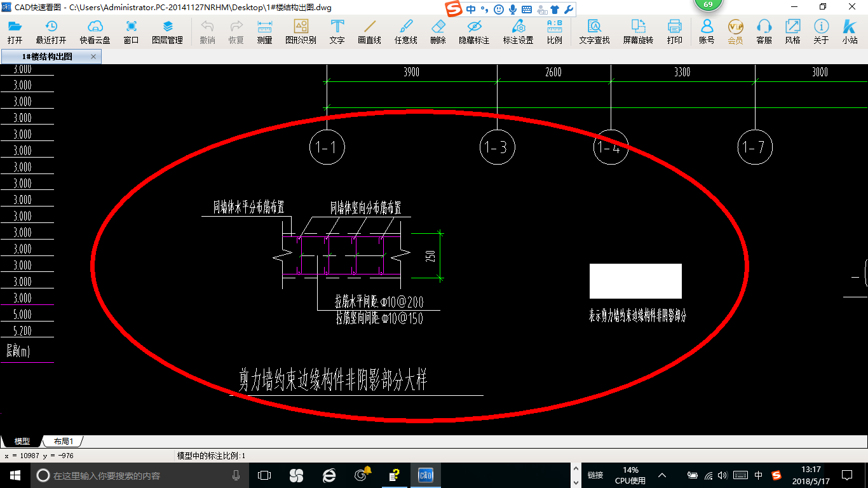Image resolution: width=868 pixels, height=488 pixels.
Task: Choose the 任意线 freehand line tool
Action: point(405,32)
